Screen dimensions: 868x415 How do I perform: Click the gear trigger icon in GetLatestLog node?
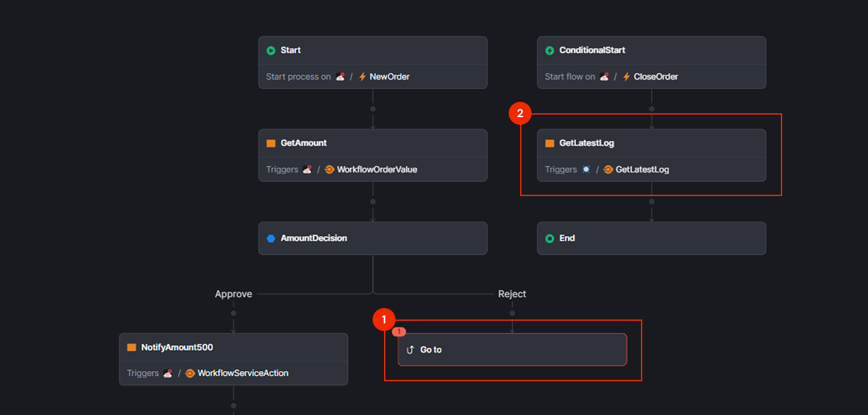pyautogui.click(x=586, y=169)
